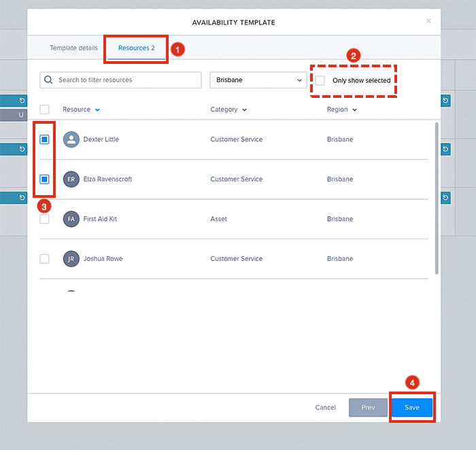Click the First Aid Kit FA avatar
The image size is (476, 450).
click(71, 219)
